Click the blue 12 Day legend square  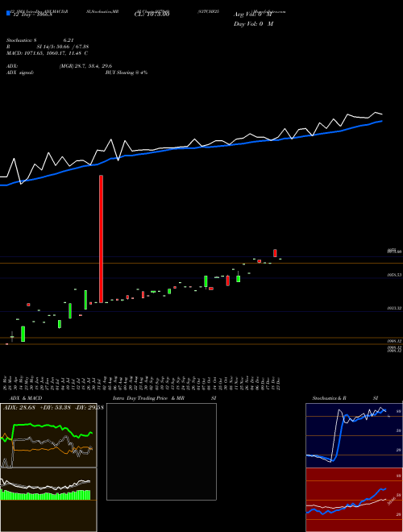8,14
